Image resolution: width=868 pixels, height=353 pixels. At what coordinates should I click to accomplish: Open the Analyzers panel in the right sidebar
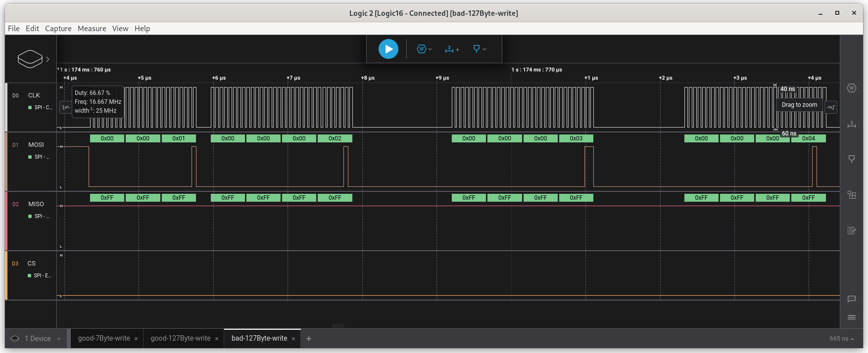(x=851, y=88)
